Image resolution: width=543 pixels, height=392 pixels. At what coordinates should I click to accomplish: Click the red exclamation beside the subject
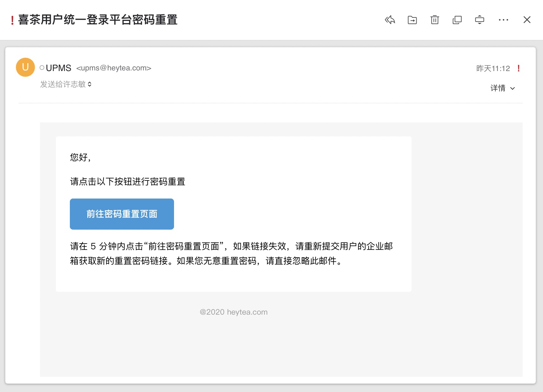[12, 20]
